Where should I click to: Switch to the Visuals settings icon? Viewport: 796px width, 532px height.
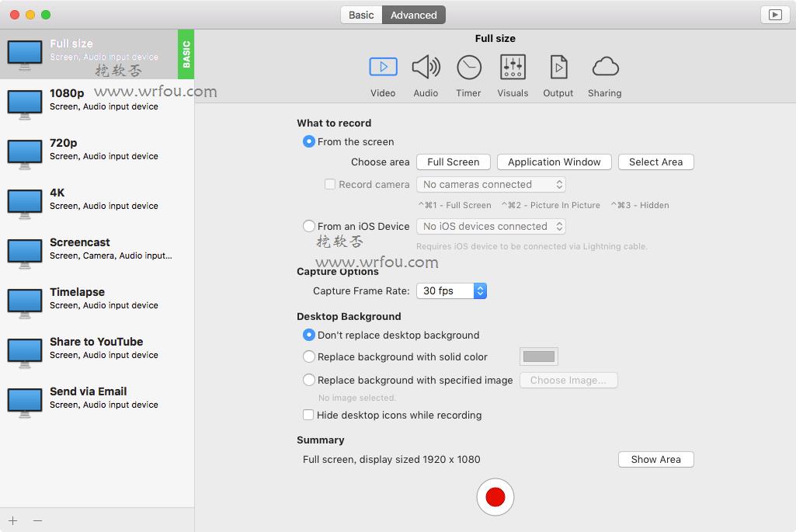[x=513, y=68]
